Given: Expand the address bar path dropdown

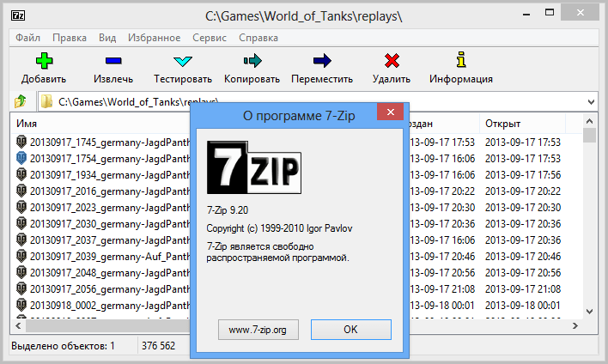Looking at the screenshot, I should (591, 102).
